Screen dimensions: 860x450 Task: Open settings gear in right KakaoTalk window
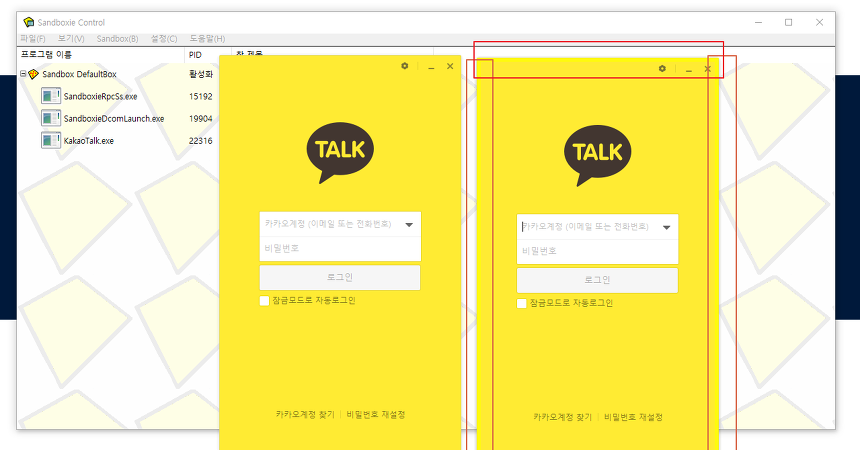[x=662, y=69]
